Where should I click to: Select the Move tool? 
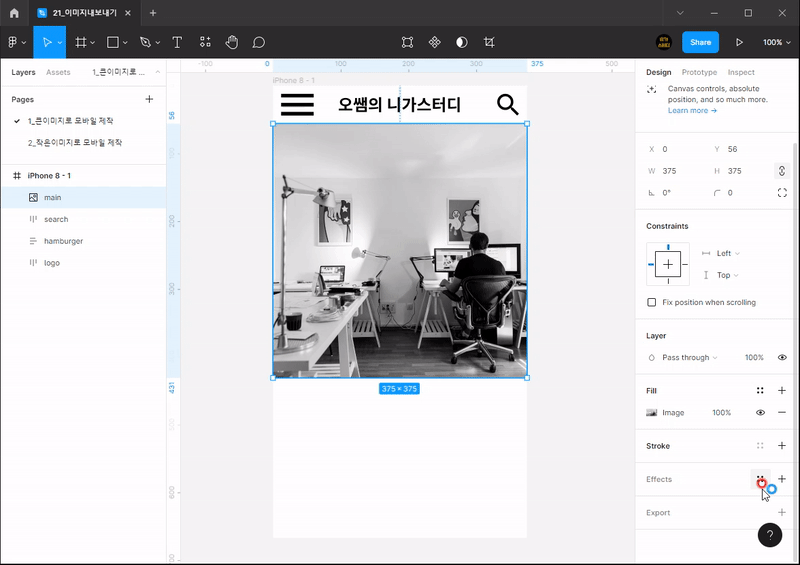pyautogui.click(x=46, y=42)
